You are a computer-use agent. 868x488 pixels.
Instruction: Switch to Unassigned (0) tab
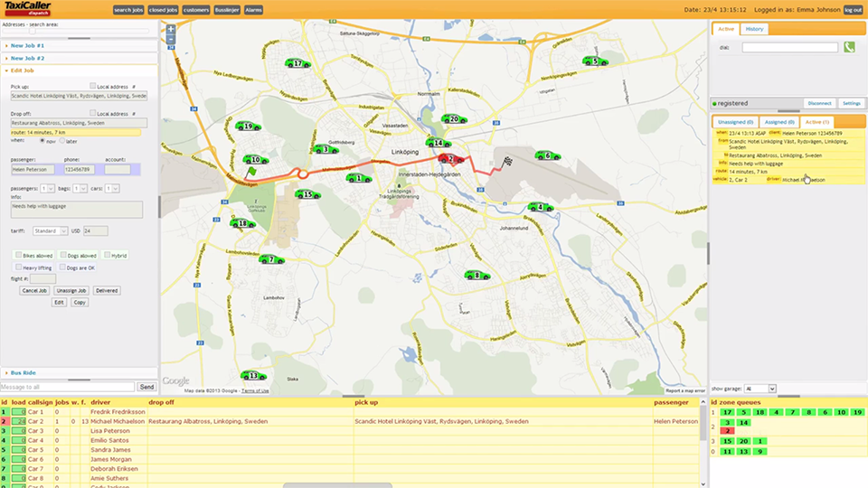pyautogui.click(x=735, y=122)
